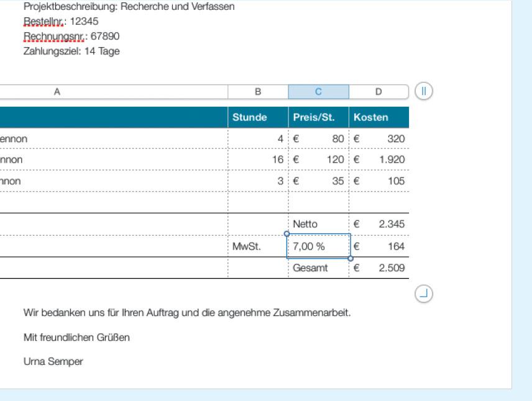Viewport: 532px width, 401px height.
Task: Click the Bestellnr.: 12345 line
Action: (61, 21)
